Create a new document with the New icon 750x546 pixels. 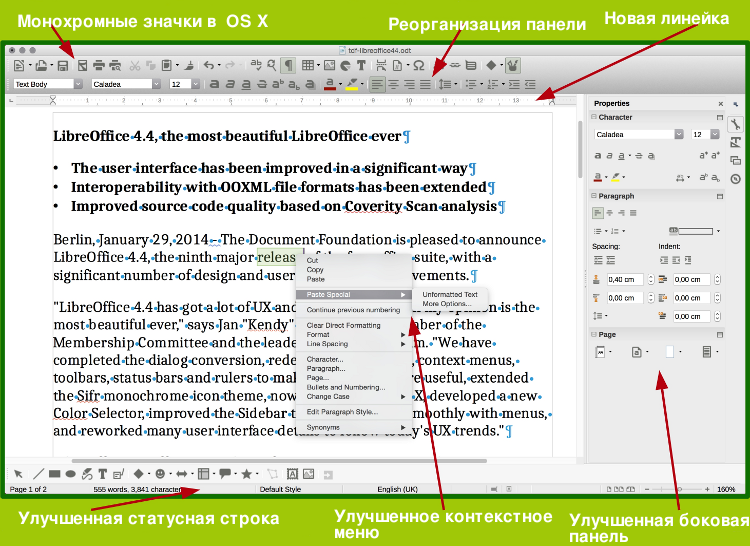click(19, 66)
